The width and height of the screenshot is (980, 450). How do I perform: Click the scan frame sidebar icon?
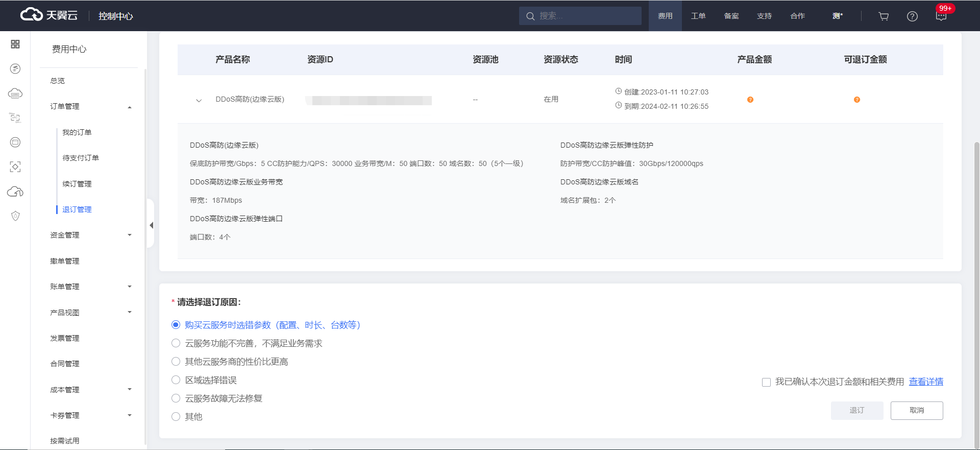[15, 167]
